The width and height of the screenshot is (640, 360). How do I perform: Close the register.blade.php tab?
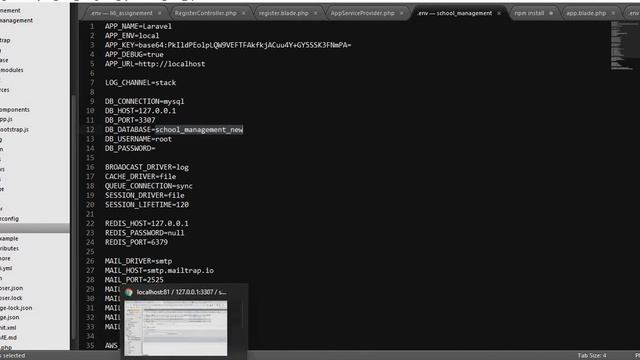tap(316, 13)
